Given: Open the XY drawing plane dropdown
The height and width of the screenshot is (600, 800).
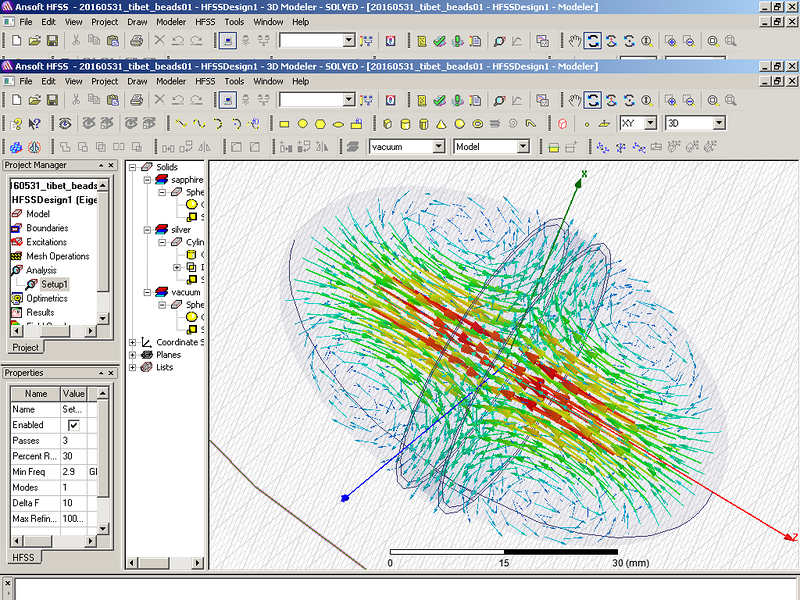Looking at the screenshot, I should [x=650, y=123].
